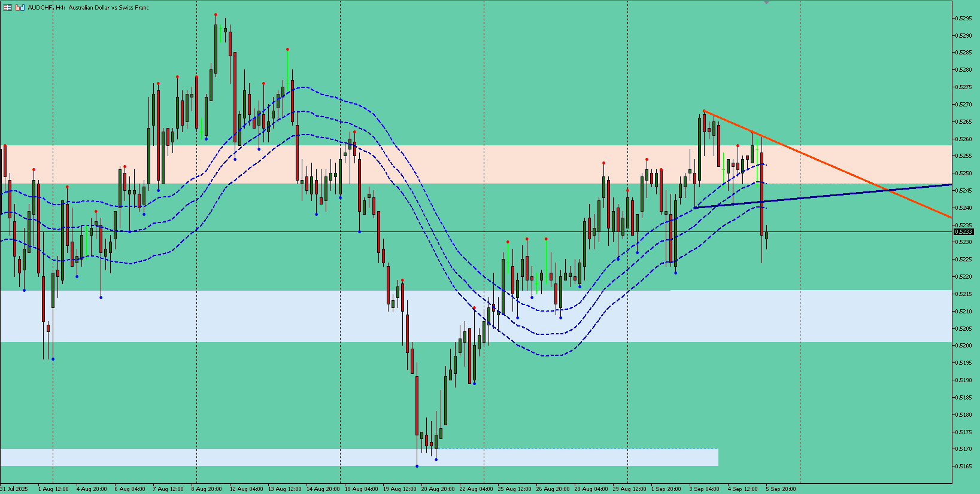This screenshot has width=980, height=494.
Task: Click the 0.5270 price scale label
Action: point(963,105)
